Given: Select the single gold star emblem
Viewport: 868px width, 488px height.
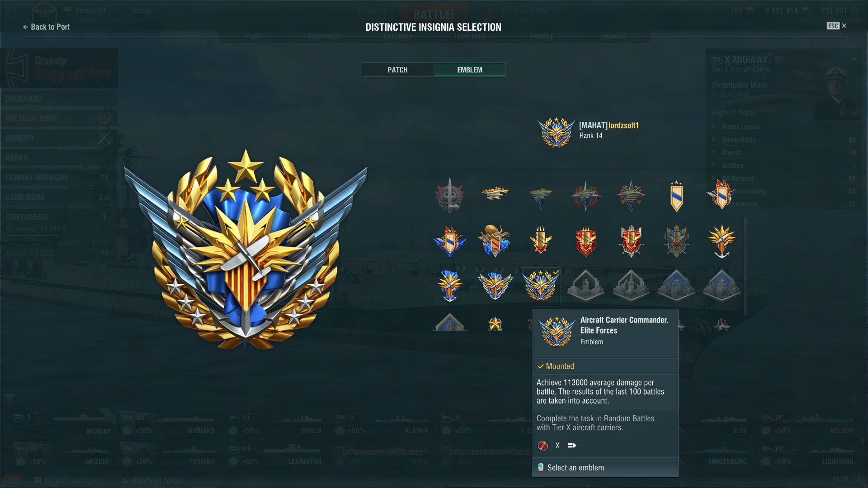Looking at the screenshot, I should coord(495,324).
